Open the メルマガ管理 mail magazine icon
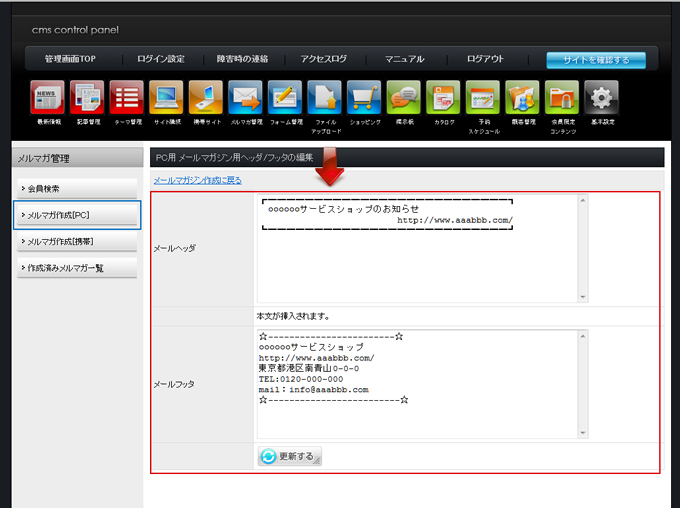 245,98
